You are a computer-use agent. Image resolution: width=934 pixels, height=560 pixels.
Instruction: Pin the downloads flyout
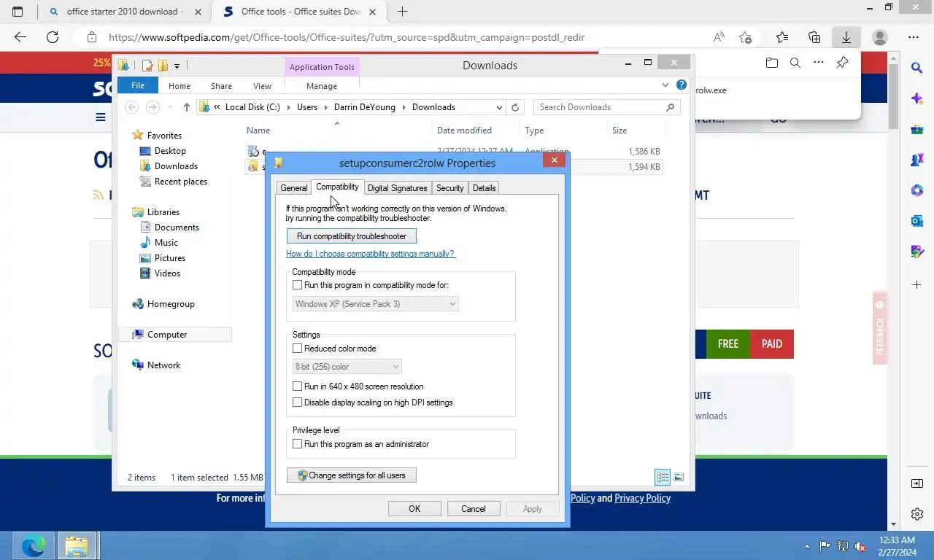point(842,63)
